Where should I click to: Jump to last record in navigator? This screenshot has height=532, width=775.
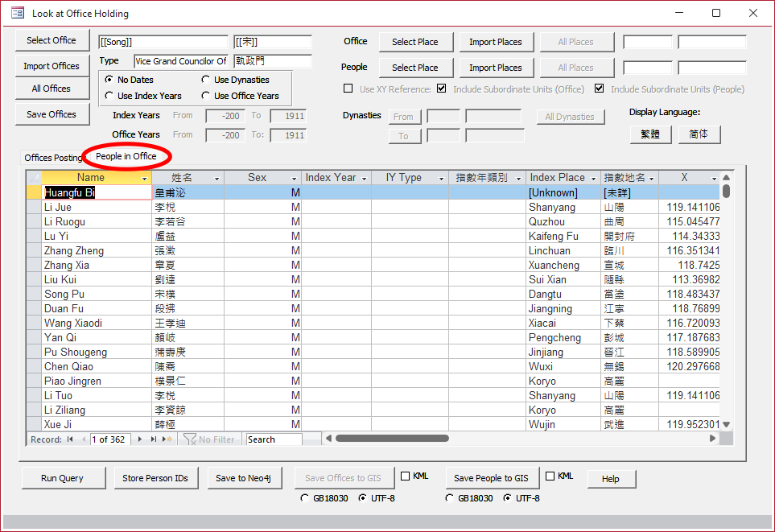click(154, 439)
